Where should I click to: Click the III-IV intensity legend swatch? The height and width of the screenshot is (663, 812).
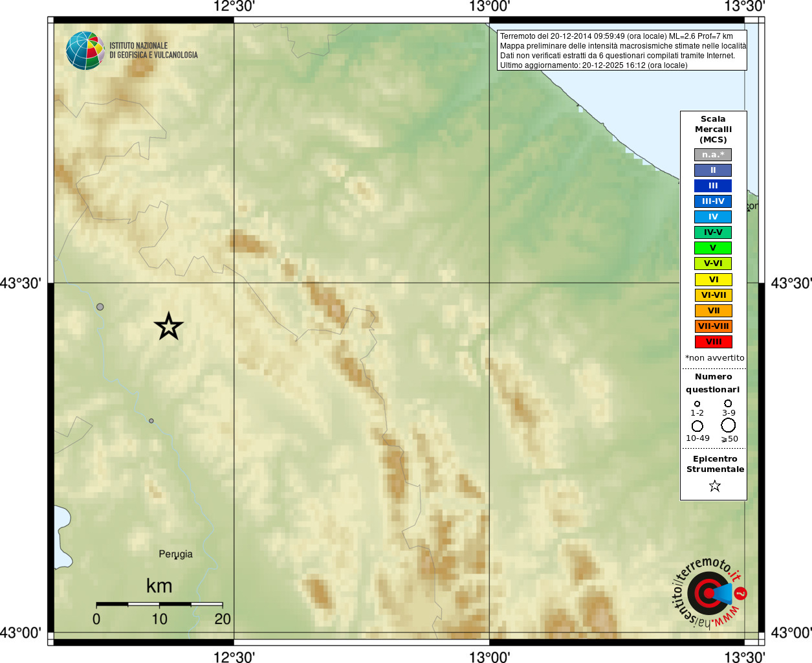pos(713,201)
